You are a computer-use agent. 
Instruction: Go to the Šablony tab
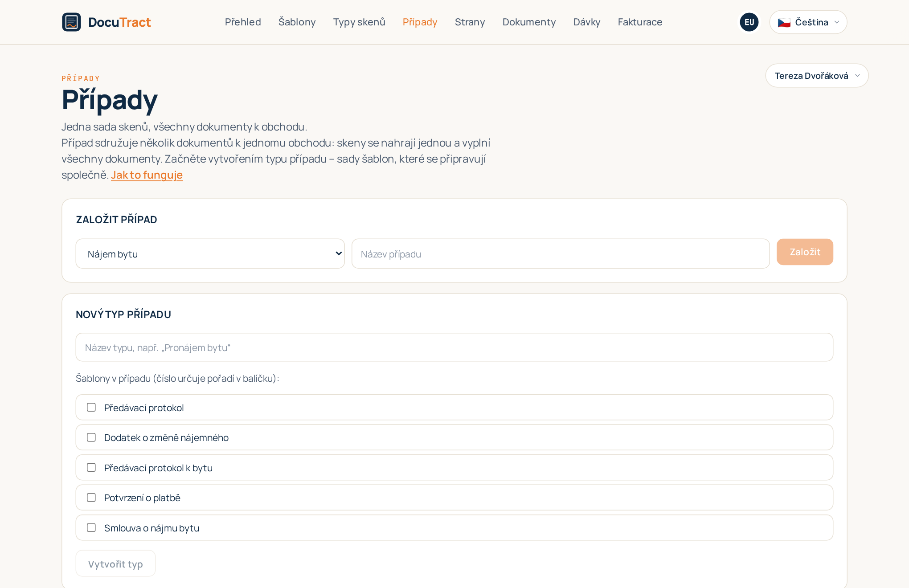point(297,22)
